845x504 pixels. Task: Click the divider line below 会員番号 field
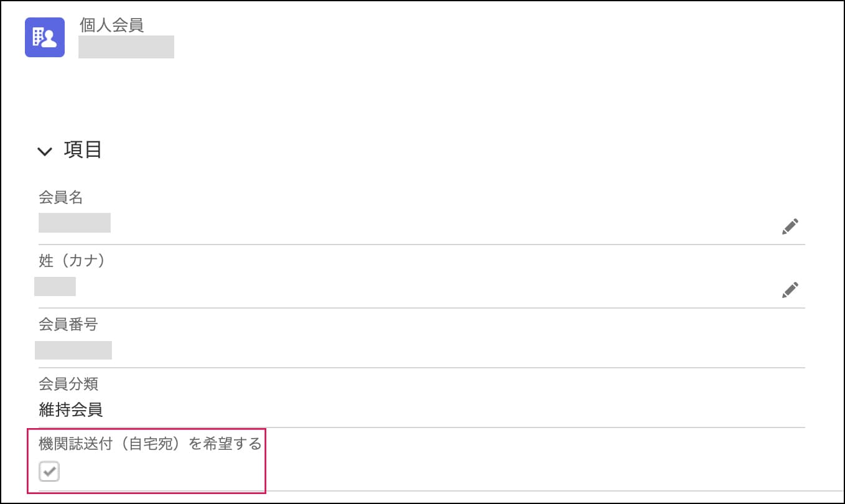pos(422,368)
